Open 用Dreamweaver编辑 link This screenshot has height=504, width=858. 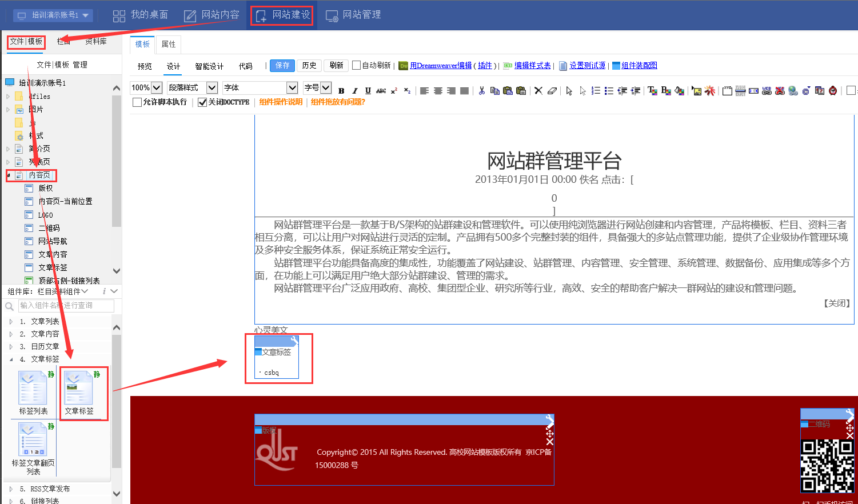click(441, 66)
